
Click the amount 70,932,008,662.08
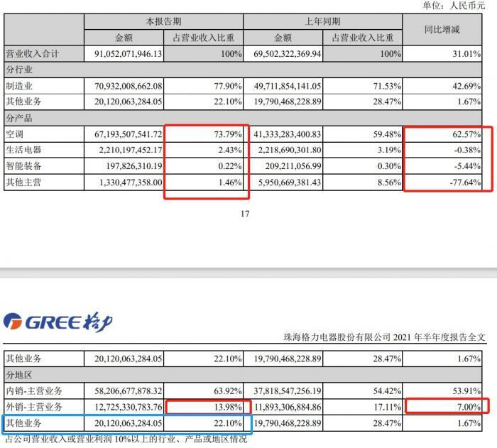pos(129,86)
